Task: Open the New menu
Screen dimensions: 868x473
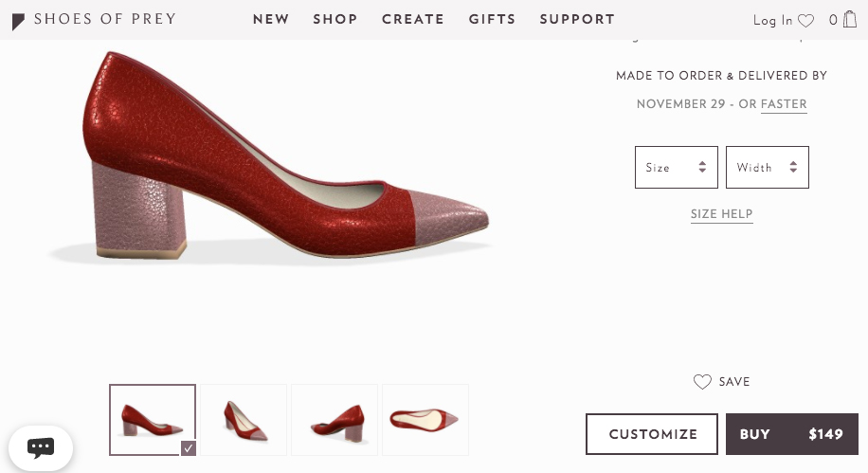Action: coord(271,19)
